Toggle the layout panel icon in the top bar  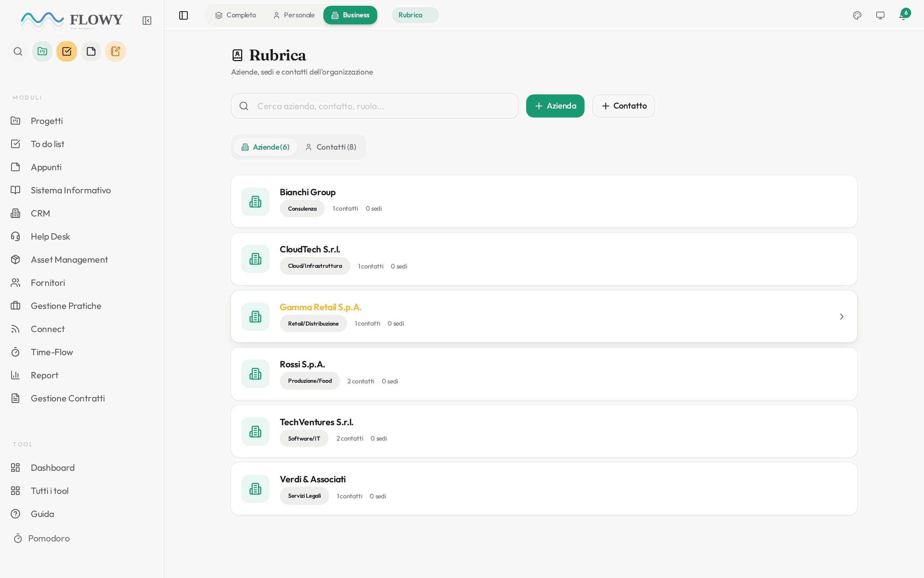[x=183, y=15]
